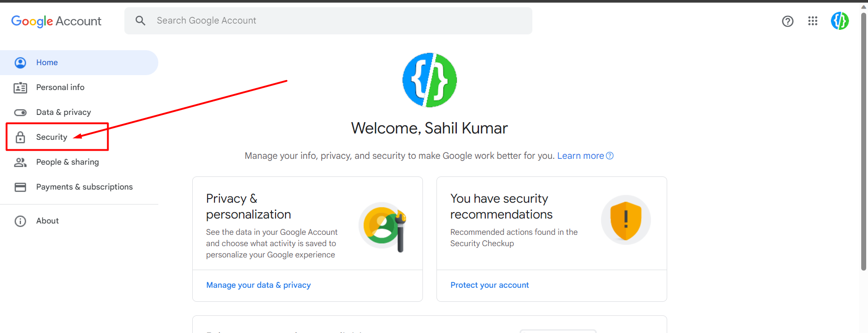Viewport: 868px width, 333px height.
Task: Open Manage your data & privacy
Action: click(x=258, y=285)
